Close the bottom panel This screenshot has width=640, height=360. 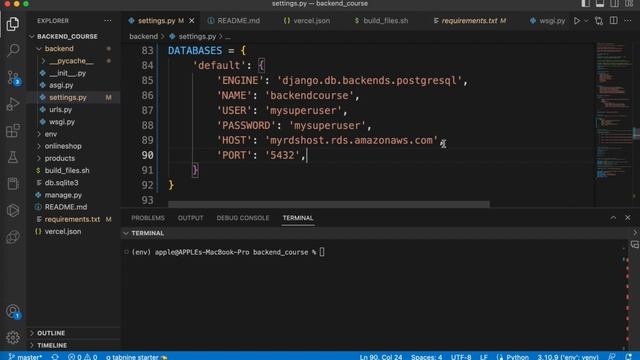pyautogui.click(x=628, y=218)
